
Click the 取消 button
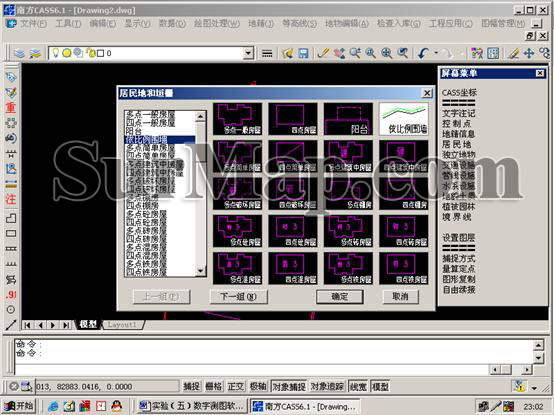401,297
